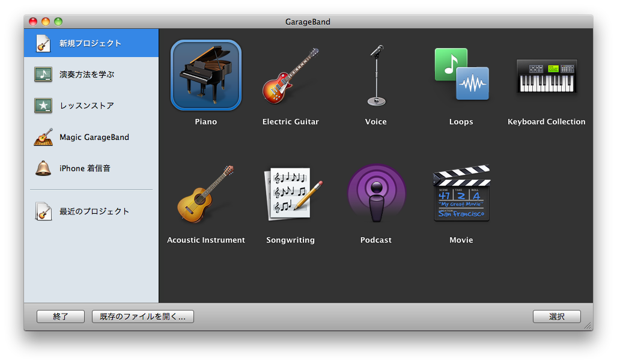Grab the window resize handle corner
Viewport: 617px width, 364px height.
coord(588,326)
